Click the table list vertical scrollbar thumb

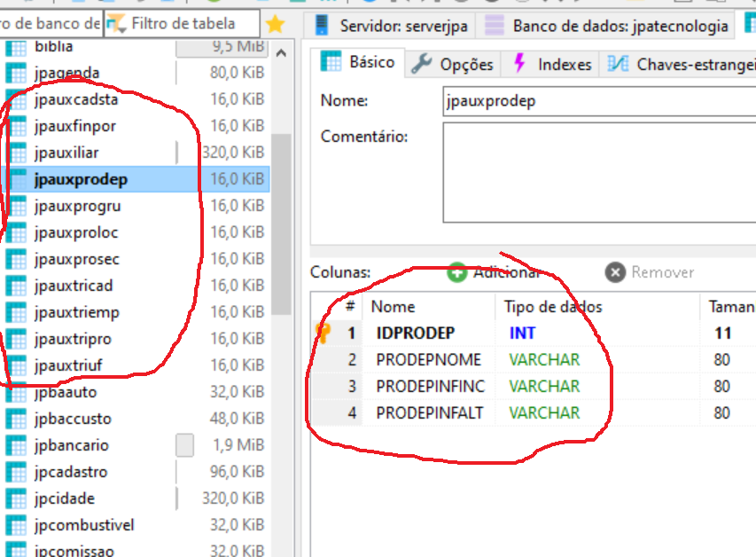coord(281,224)
